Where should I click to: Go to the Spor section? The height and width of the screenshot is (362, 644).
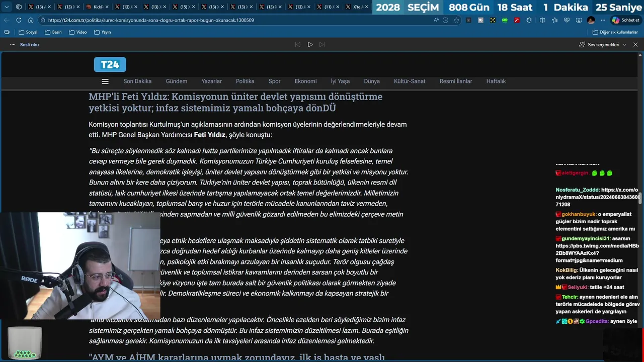275,81
